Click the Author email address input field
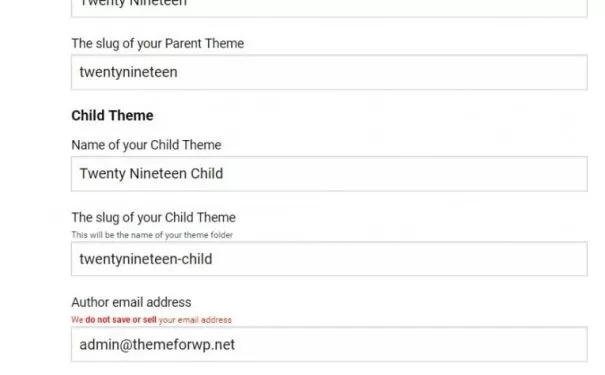The width and height of the screenshot is (605, 375). tap(329, 344)
